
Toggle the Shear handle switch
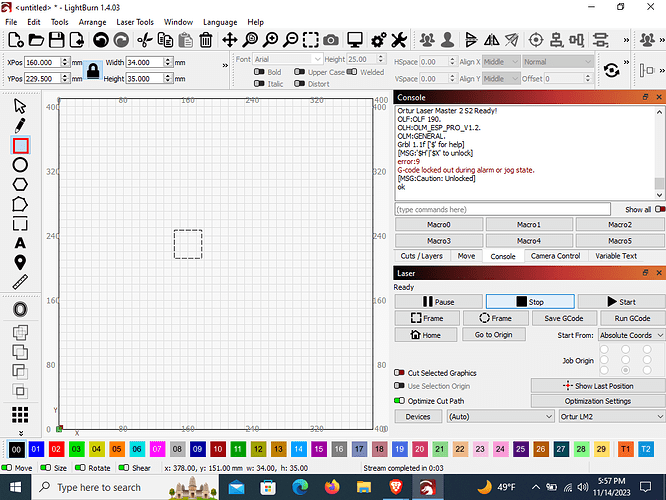(124, 468)
